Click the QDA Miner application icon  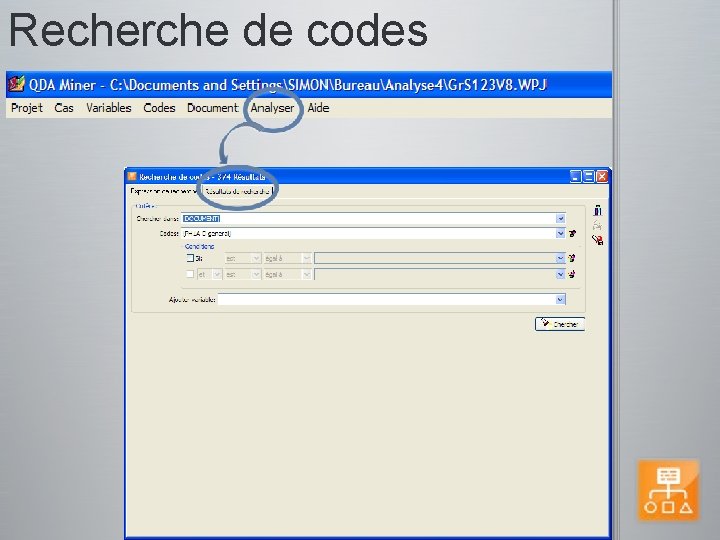coord(17,84)
